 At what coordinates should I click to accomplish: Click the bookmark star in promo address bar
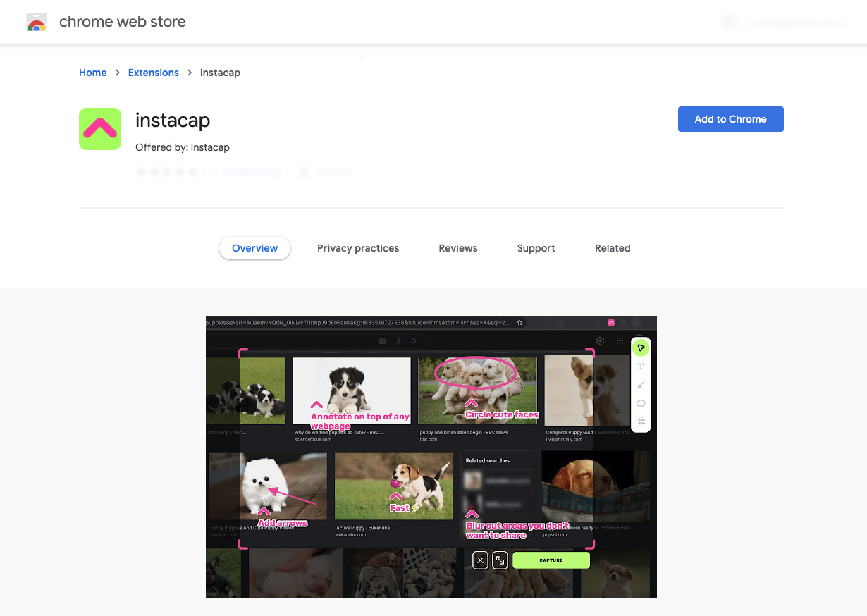pyautogui.click(x=519, y=322)
